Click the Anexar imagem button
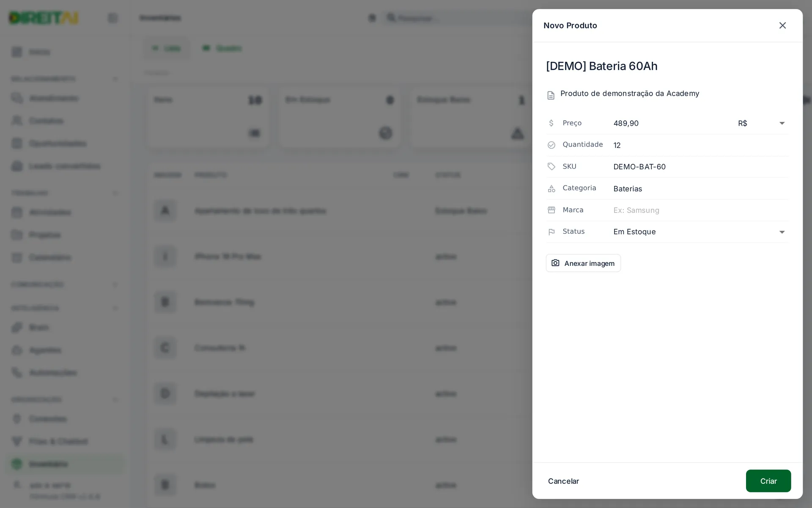 coord(583,263)
